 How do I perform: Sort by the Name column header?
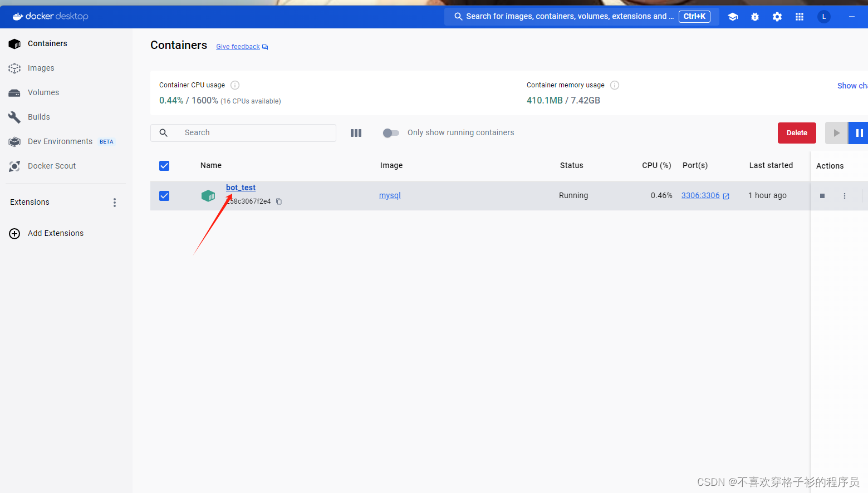[x=211, y=165]
